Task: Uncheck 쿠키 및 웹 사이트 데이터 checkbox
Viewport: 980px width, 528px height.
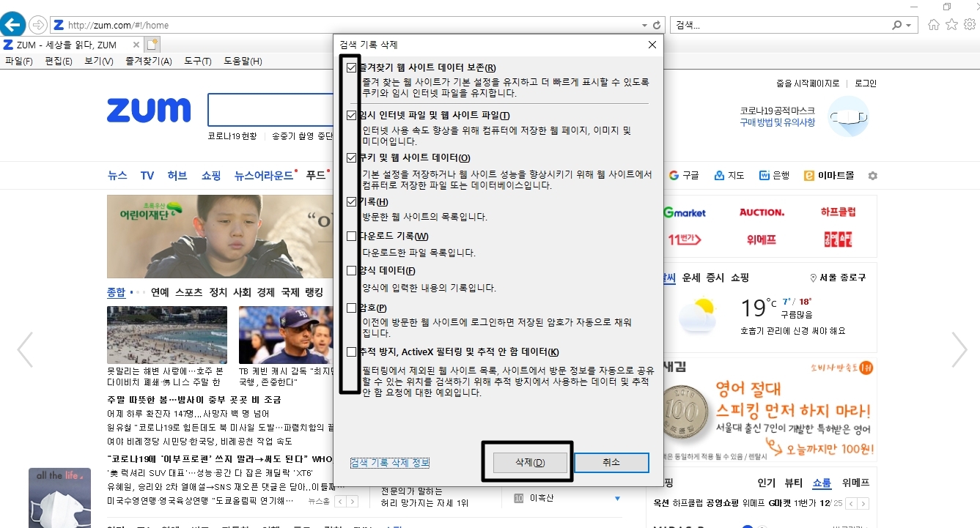Action: (352, 157)
